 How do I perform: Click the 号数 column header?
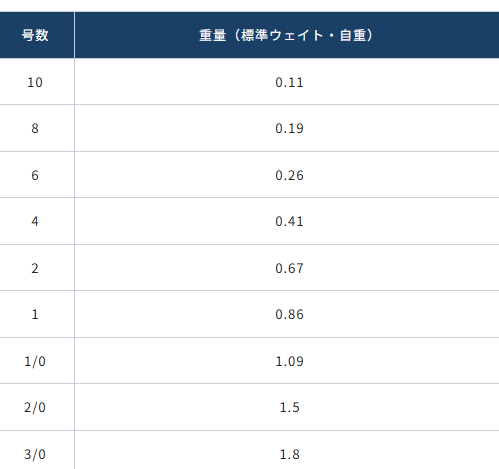pos(35,35)
